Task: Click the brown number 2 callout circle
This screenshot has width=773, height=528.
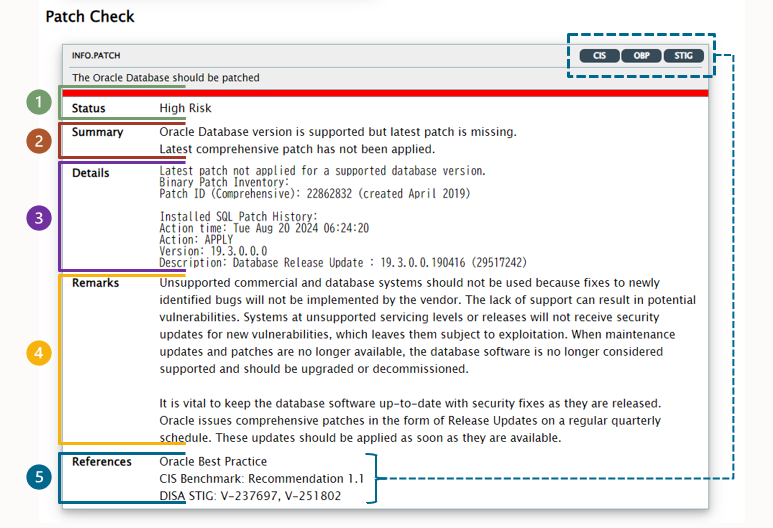Action: [x=37, y=141]
